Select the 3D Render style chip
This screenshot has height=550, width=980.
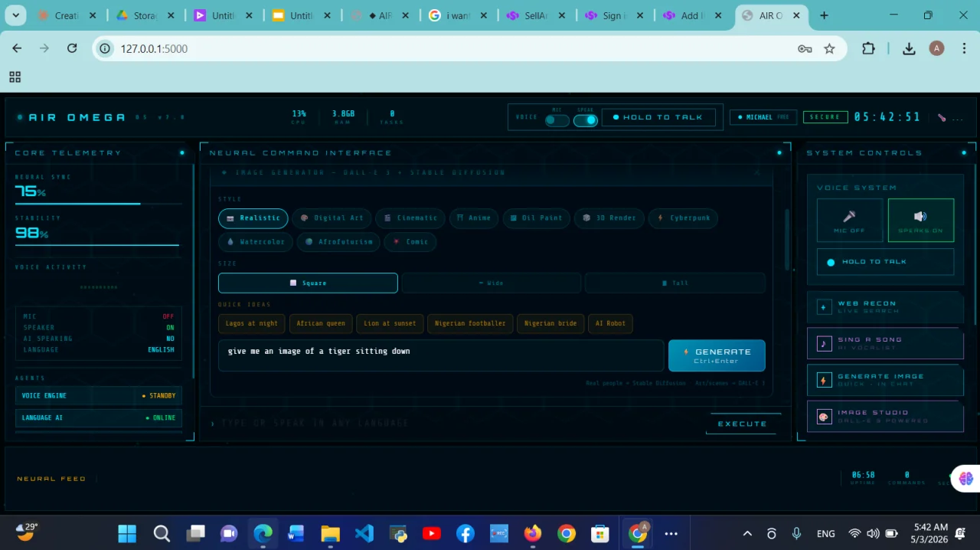click(x=609, y=218)
